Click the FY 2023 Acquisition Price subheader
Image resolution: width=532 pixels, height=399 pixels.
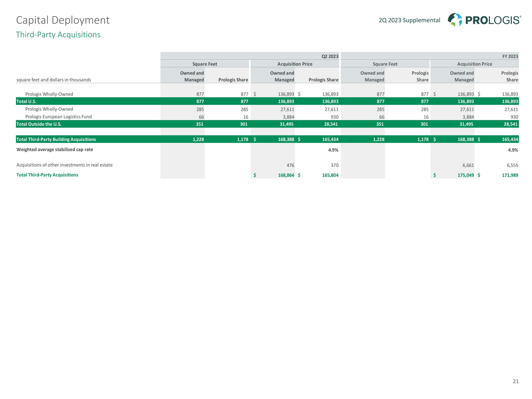(475, 64)
